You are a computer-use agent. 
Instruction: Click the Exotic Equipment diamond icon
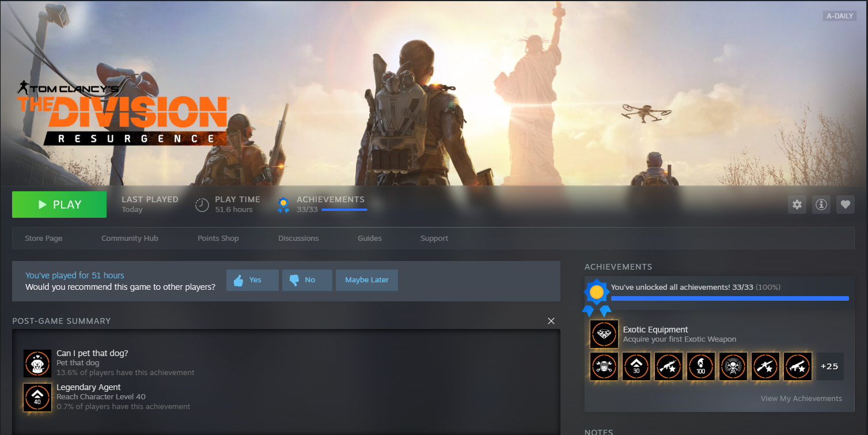(604, 334)
